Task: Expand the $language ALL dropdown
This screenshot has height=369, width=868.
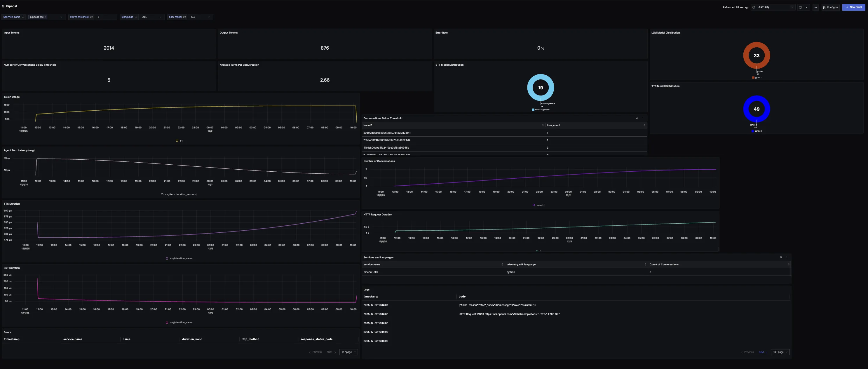Action: 151,17
